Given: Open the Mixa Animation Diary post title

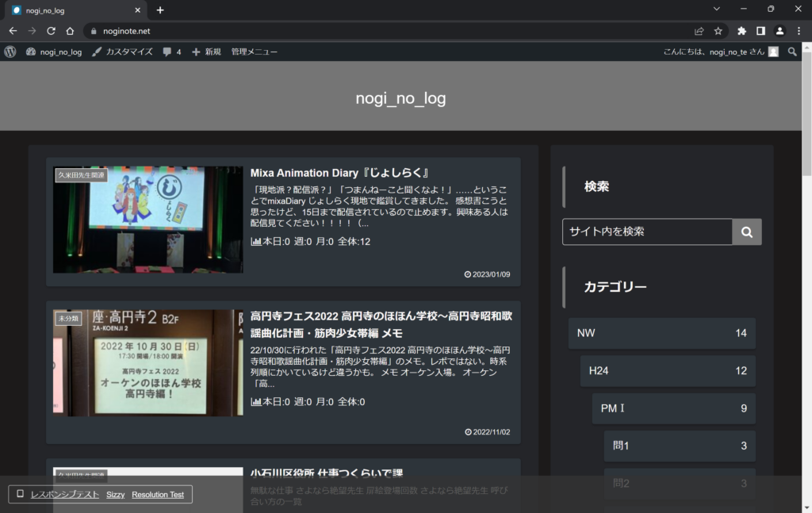Looking at the screenshot, I should [x=339, y=173].
